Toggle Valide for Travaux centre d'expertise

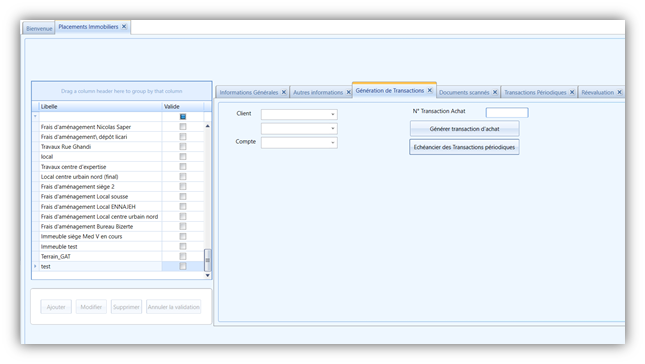pos(183,167)
